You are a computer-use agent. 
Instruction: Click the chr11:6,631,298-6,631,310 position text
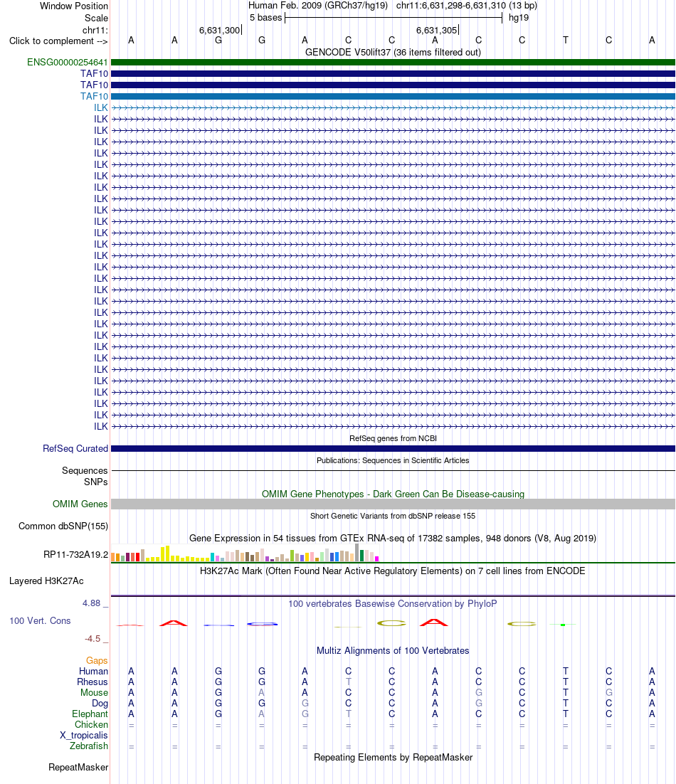(467, 6)
